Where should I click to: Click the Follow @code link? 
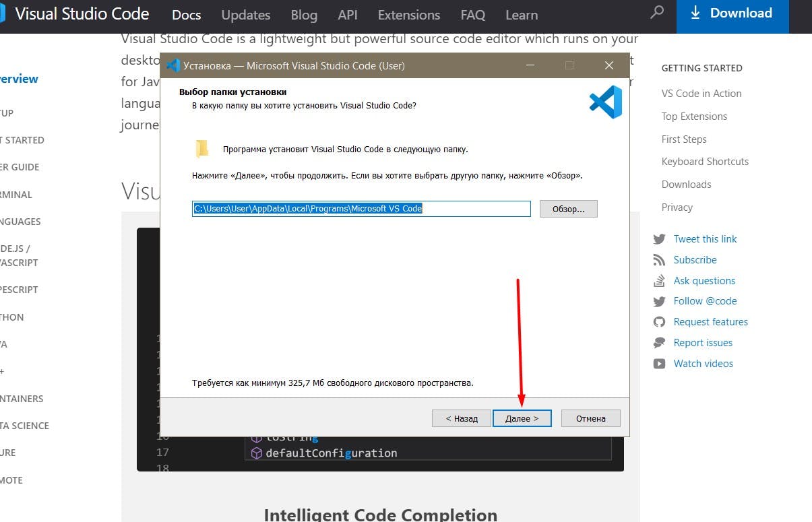pyautogui.click(x=705, y=301)
